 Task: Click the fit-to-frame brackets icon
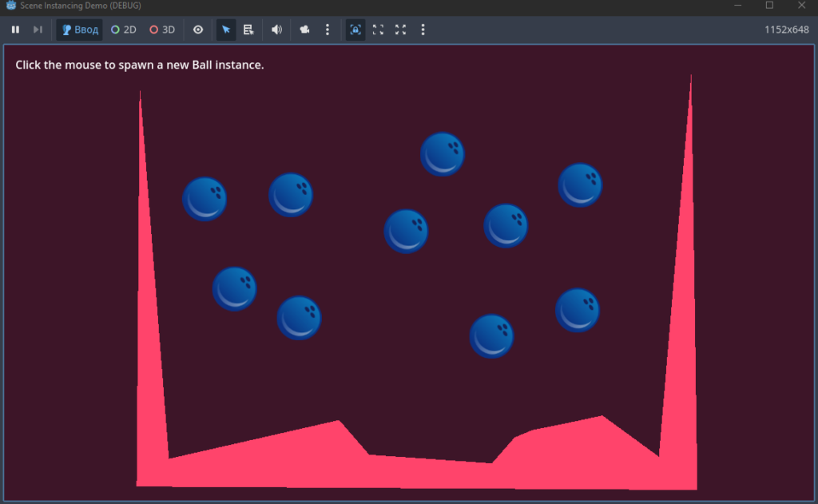pyautogui.click(x=378, y=30)
